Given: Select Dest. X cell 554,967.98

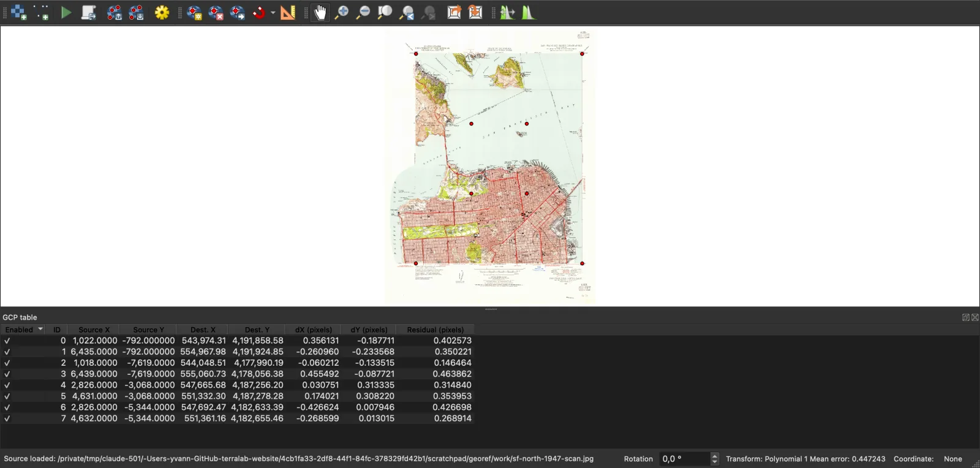Looking at the screenshot, I should [x=203, y=352].
